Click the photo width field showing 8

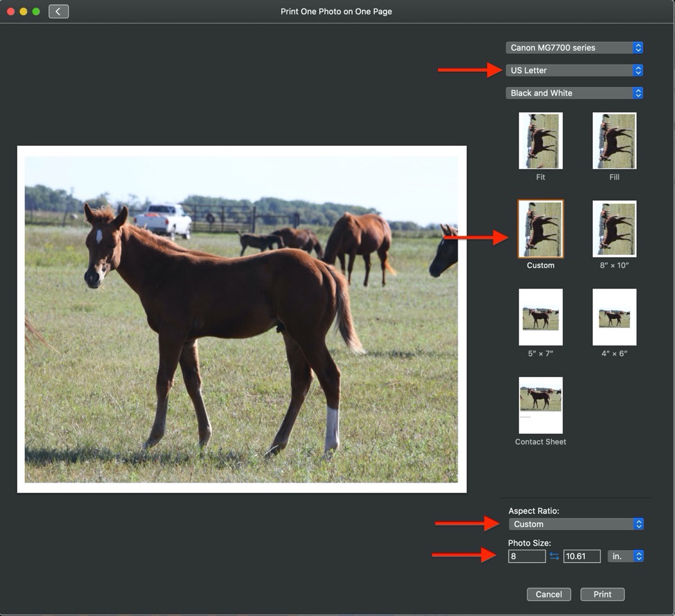coord(527,556)
